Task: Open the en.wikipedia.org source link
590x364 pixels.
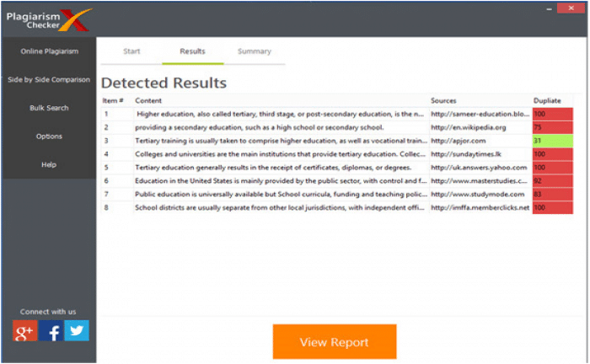Action: pyautogui.click(x=469, y=127)
